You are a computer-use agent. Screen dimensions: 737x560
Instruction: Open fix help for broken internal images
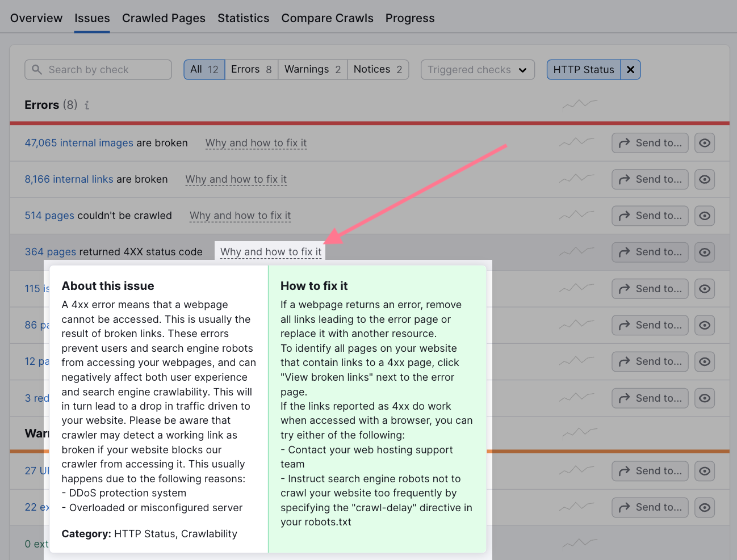tap(256, 143)
